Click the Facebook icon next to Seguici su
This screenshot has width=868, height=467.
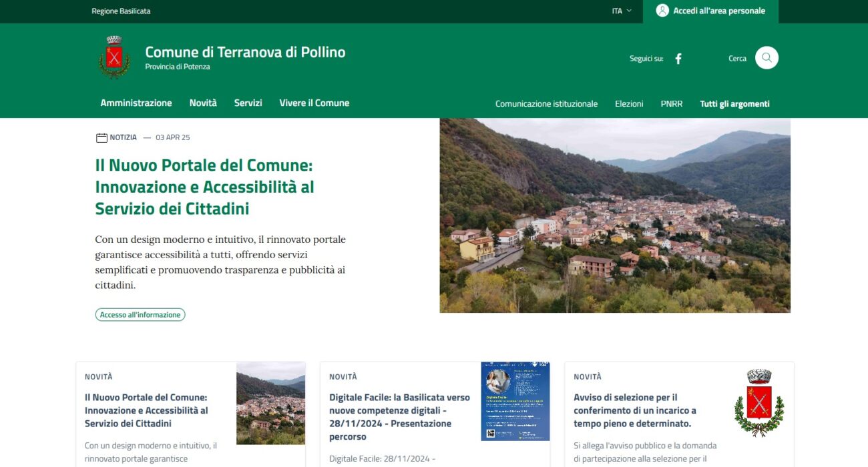point(678,59)
